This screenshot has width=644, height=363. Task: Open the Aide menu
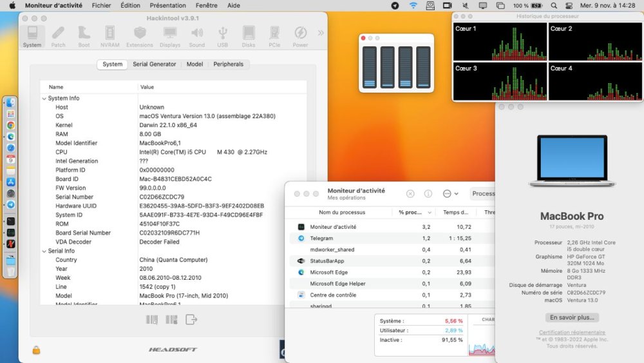point(234,5)
